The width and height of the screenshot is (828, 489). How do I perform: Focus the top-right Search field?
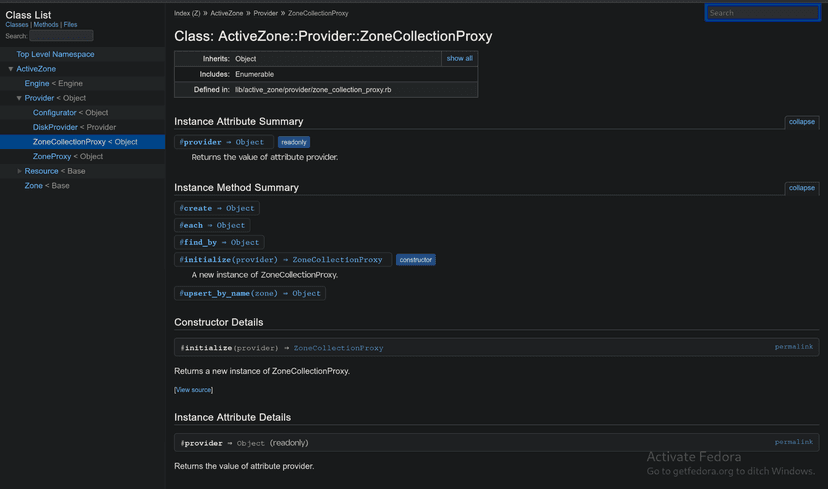762,13
